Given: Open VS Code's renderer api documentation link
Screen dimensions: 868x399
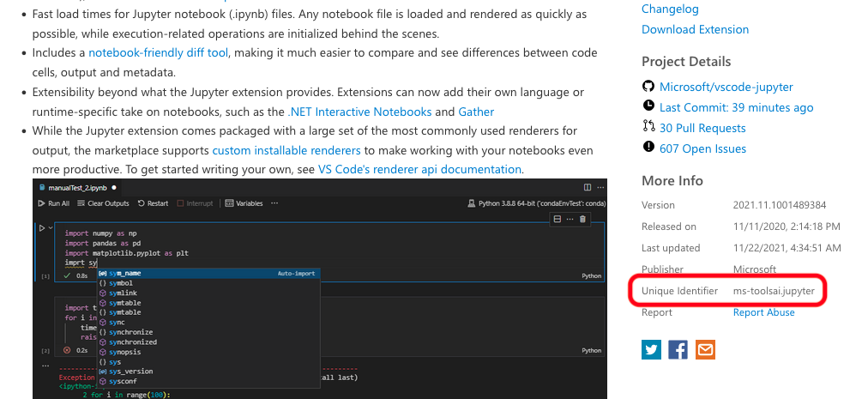Looking at the screenshot, I should tap(419, 170).
